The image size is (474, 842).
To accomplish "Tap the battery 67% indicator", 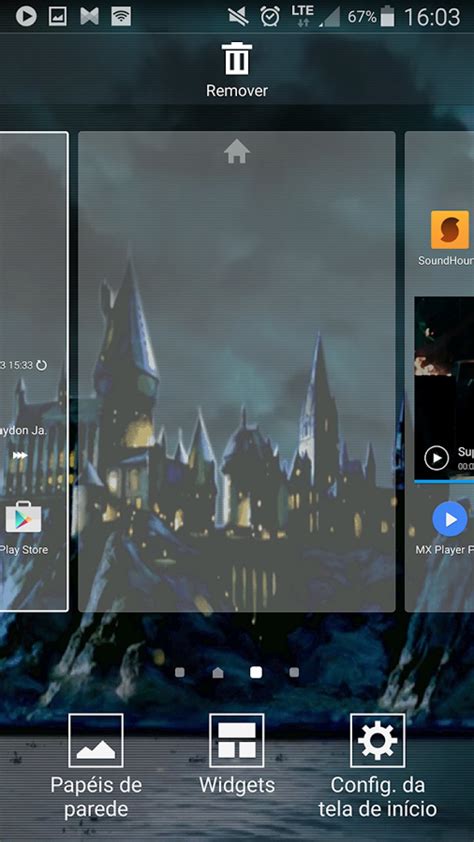I will tap(371, 17).
